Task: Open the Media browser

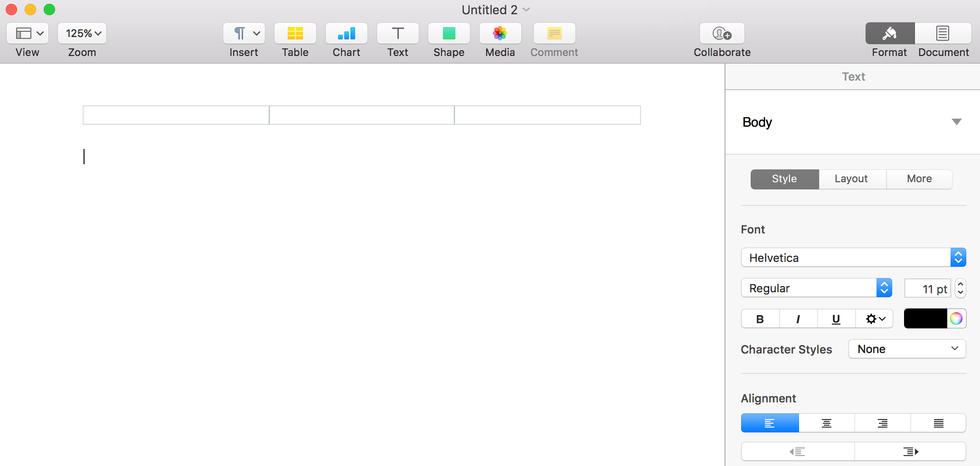Action: (500, 33)
